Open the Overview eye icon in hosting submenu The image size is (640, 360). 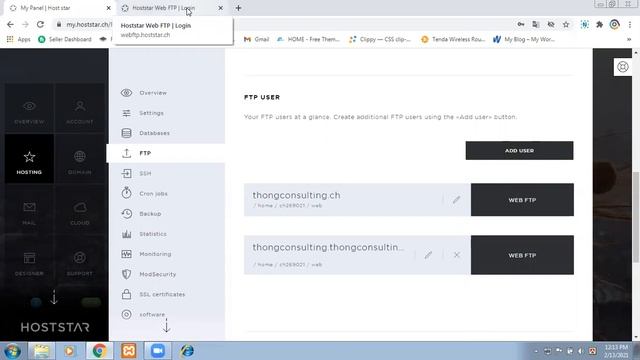click(x=127, y=93)
